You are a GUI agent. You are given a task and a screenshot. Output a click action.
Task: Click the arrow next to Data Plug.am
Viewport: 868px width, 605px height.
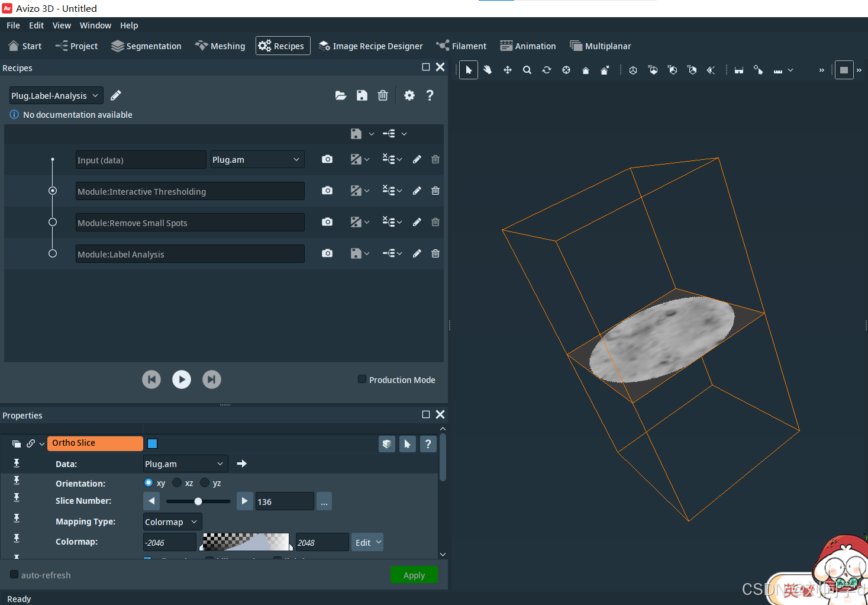click(241, 464)
